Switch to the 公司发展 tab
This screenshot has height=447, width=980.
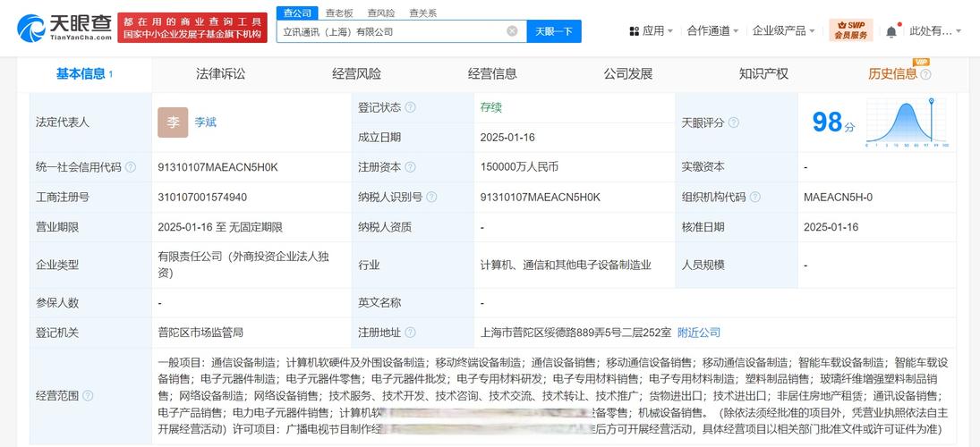[x=628, y=74]
